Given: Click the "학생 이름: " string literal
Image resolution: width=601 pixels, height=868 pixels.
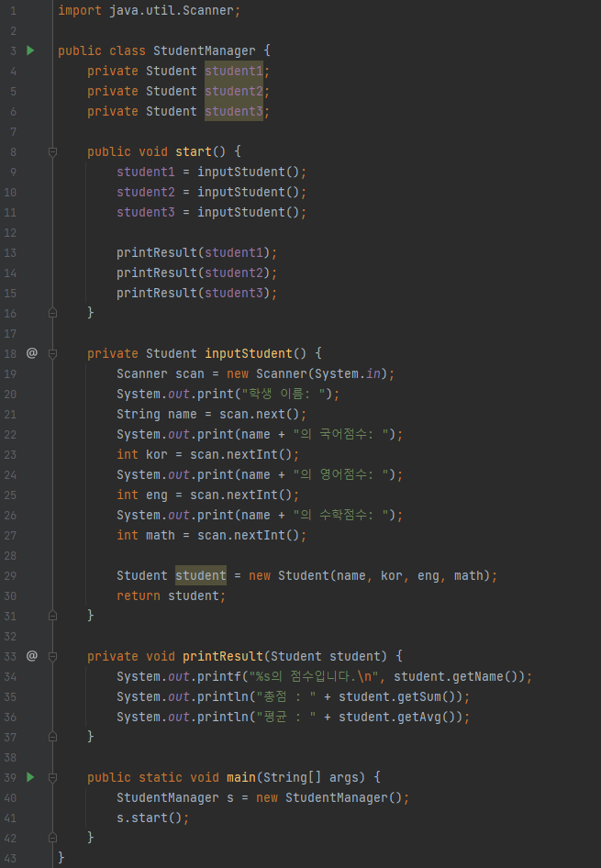Looking at the screenshot, I should (x=284, y=395).
